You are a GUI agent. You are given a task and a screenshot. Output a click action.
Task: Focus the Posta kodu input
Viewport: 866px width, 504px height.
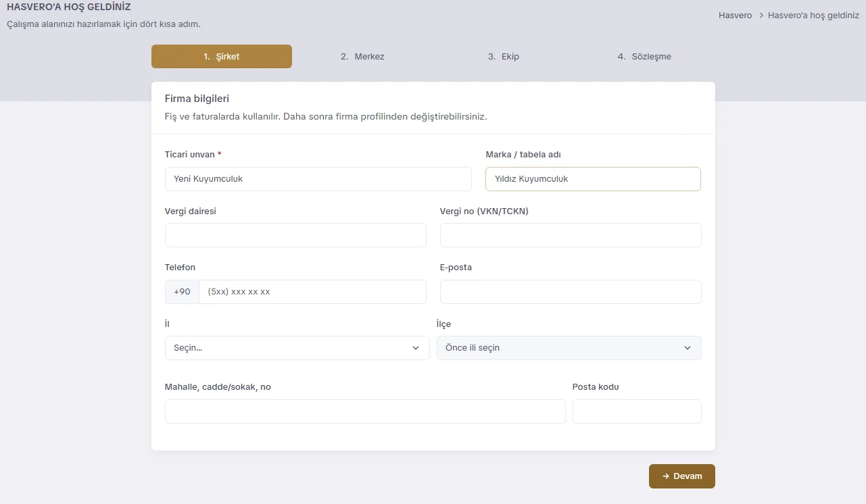point(637,411)
